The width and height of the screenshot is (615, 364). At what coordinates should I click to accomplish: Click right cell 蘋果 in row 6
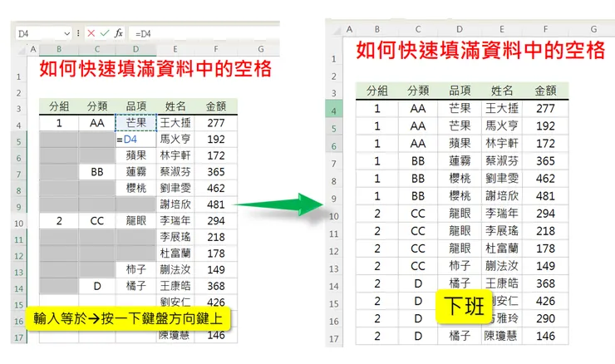click(x=460, y=144)
